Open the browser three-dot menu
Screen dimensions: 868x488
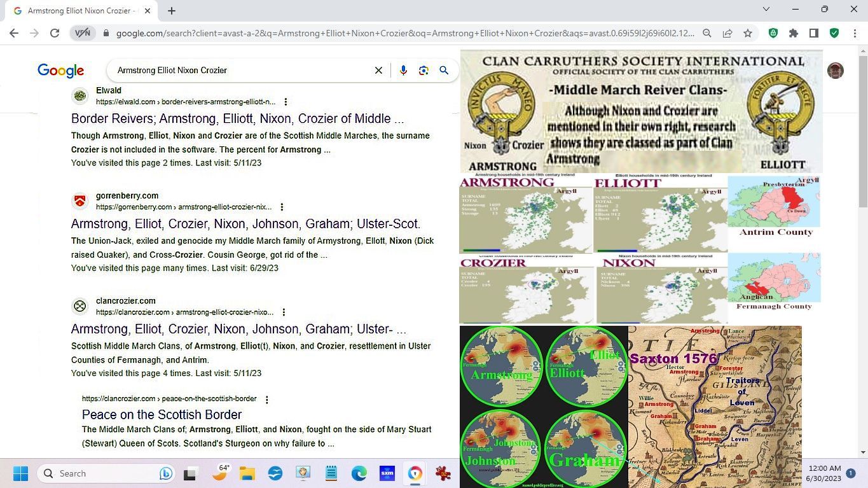pos(855,33)
